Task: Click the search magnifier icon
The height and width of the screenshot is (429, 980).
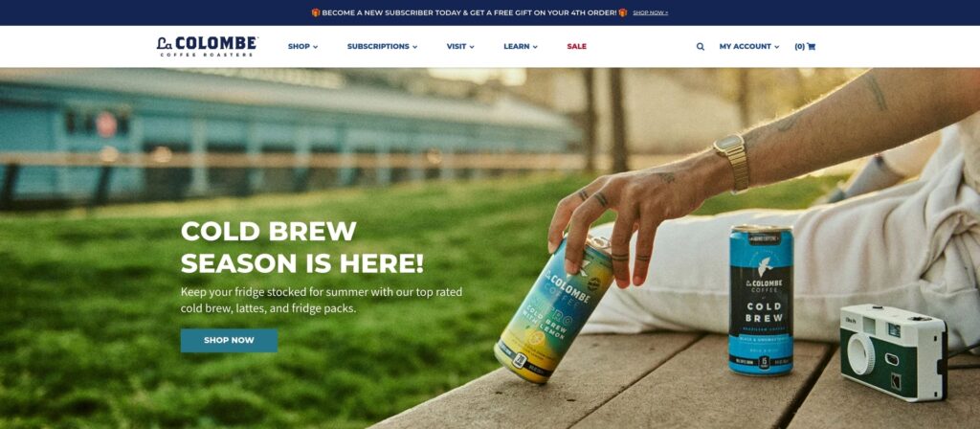Action: pos(700,46)
